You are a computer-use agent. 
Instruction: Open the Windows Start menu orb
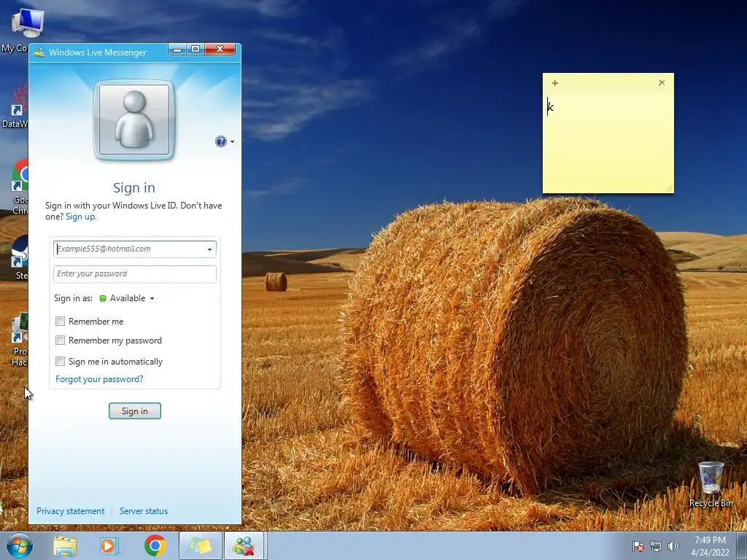pos(19,545)
